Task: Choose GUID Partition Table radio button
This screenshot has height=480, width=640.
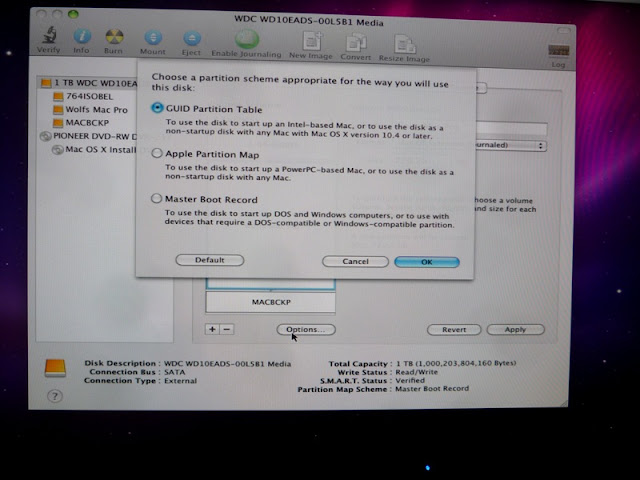Action: point(157,108)
